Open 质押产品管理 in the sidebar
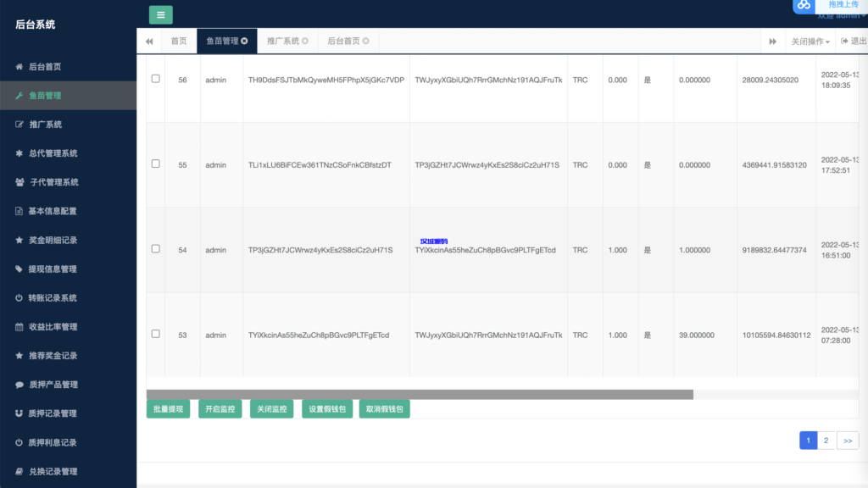The width and height of the screenshot is (868, 488). pyautogui.click(x=53, y=385)
